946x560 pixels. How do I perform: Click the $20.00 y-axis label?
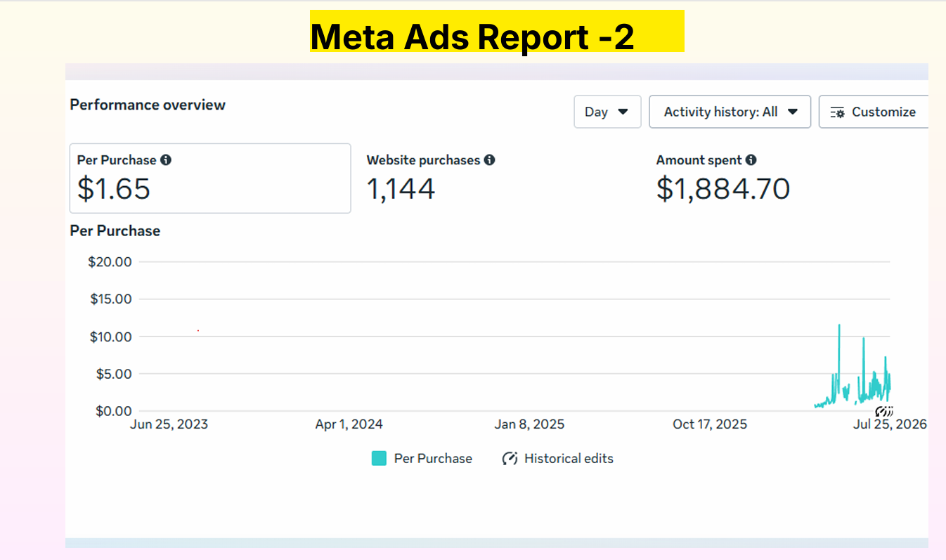(x=110, y=262)
